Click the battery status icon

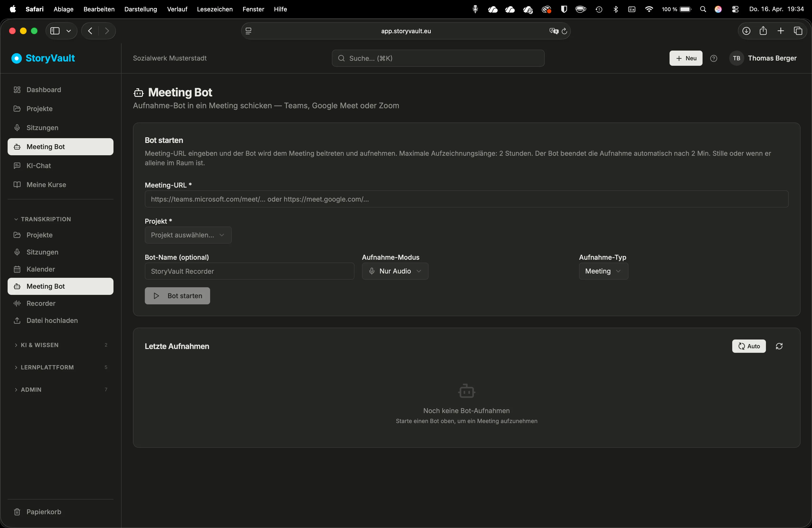pyautogui.click(x=677, y=9)
